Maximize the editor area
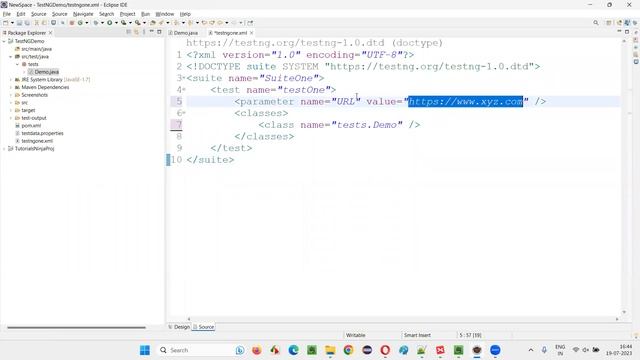640x360 pixels. point(627,32)
